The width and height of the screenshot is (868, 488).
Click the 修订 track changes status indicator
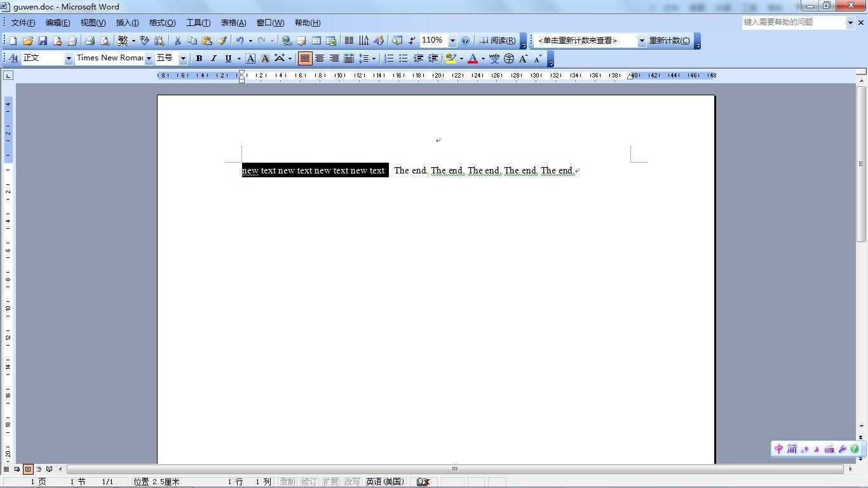(x=309, y=482)
